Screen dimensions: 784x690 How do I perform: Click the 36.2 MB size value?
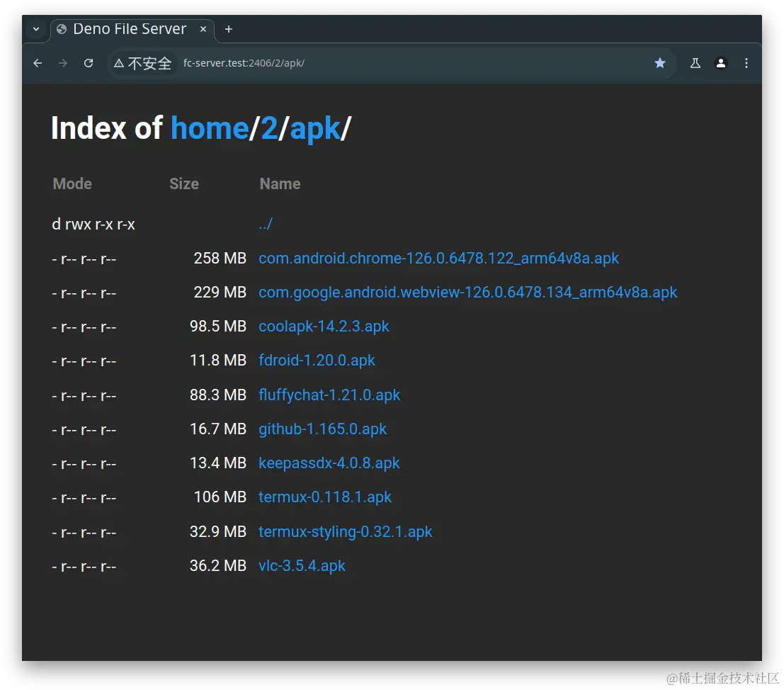pos(218,565)
